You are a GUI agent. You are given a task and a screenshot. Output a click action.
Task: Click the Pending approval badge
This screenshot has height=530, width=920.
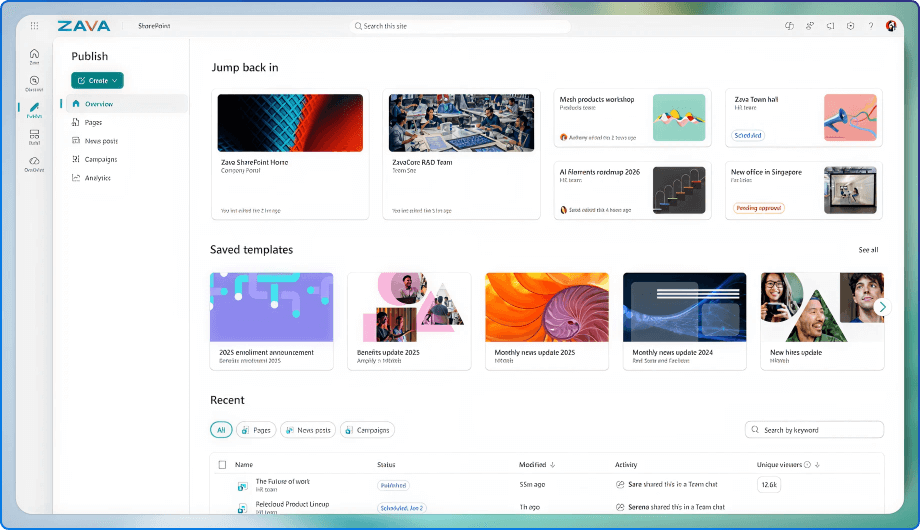pos(759,208)
